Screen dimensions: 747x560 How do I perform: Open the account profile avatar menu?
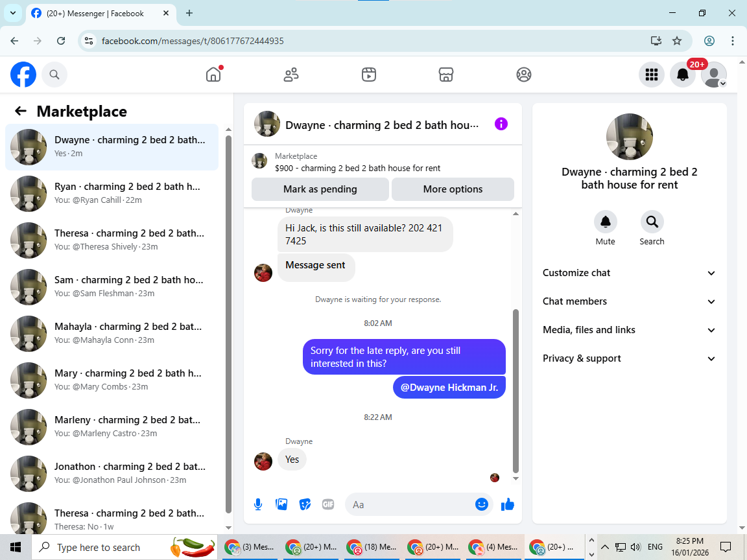[x=714, y=75]
